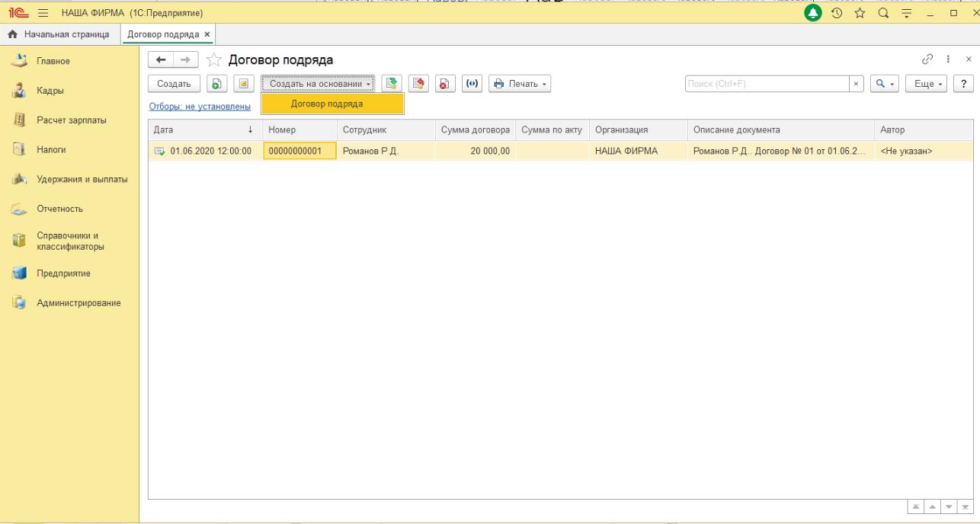Click the broadcast (••) icon in toolbar

tap(466, 83)
